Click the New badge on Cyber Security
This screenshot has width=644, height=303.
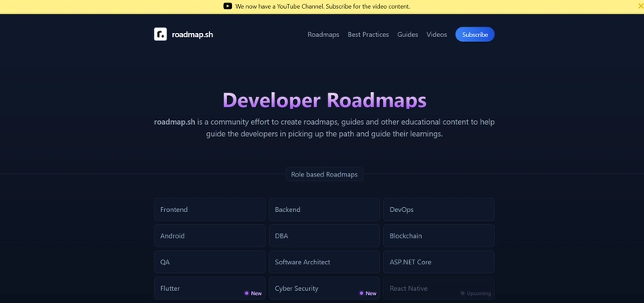coord(368,293)
